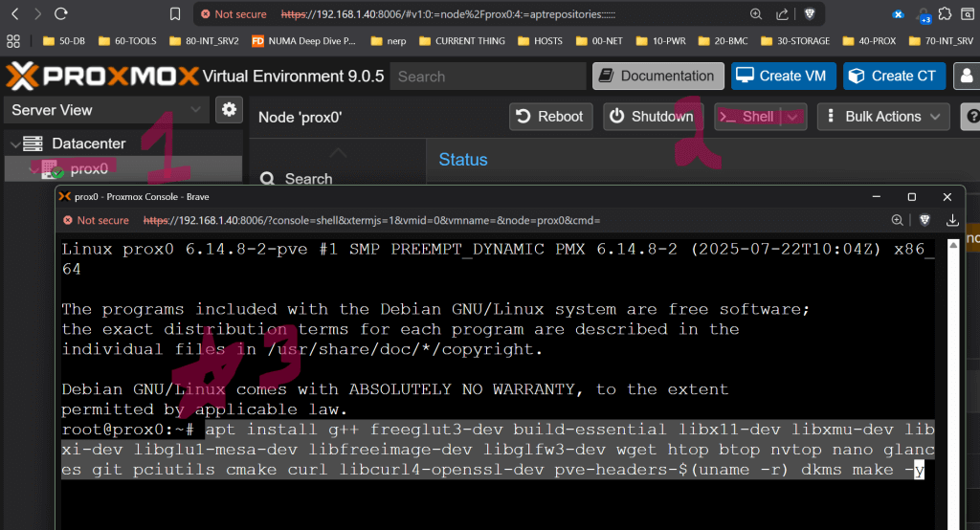
Task: Click the share icon in main address bar
Action: (x=782, y=14)
